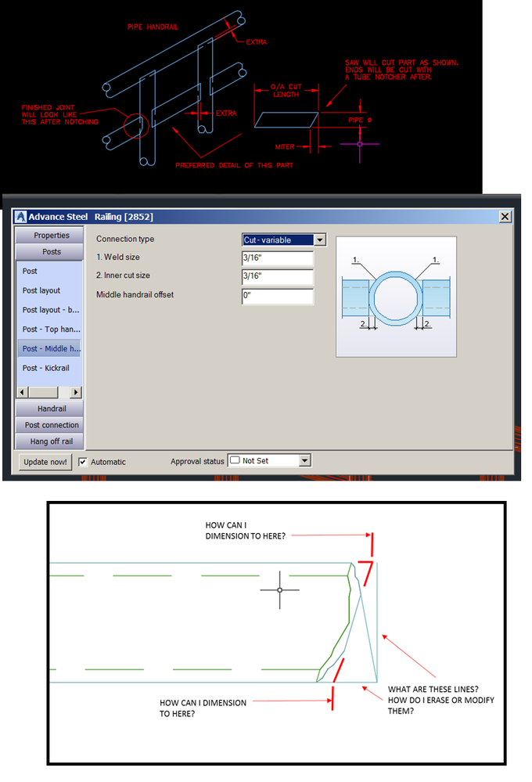Select the Post - Kickrail item

[46, 368]
